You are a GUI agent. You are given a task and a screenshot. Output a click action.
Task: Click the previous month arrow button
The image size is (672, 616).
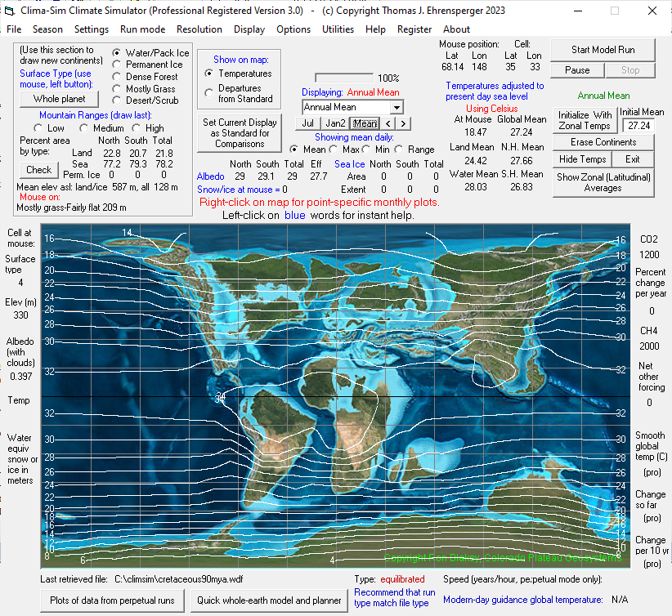[388, 123]
